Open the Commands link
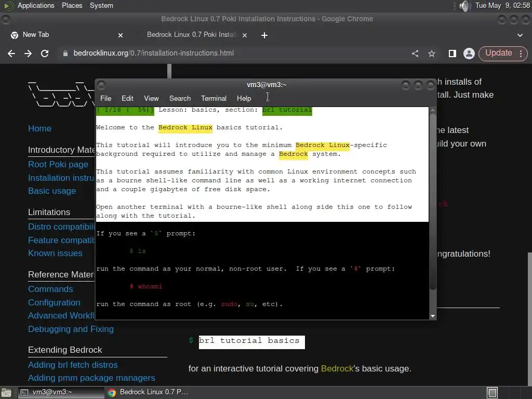Viewport: 532px width, 399px height. (50, 289)
